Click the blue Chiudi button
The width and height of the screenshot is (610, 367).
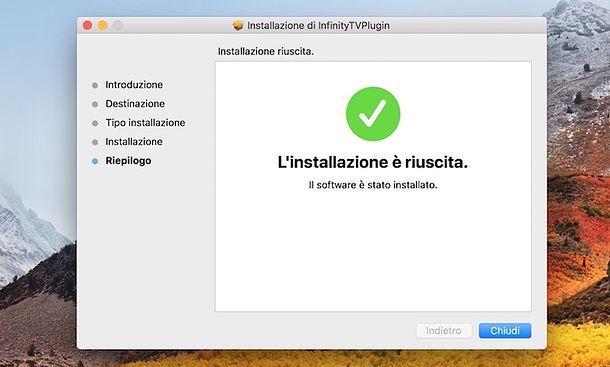(505, 331)
